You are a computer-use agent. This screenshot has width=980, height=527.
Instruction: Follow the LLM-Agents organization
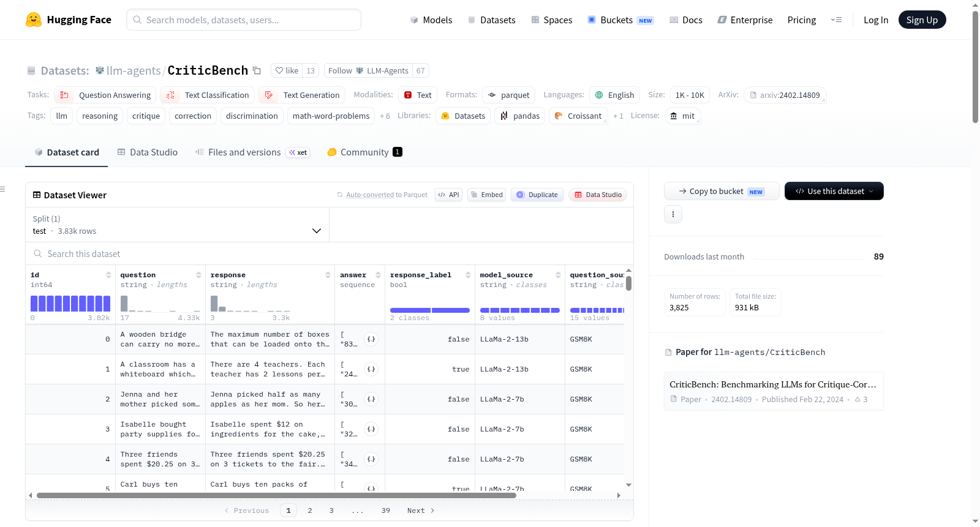click(368, 70)
